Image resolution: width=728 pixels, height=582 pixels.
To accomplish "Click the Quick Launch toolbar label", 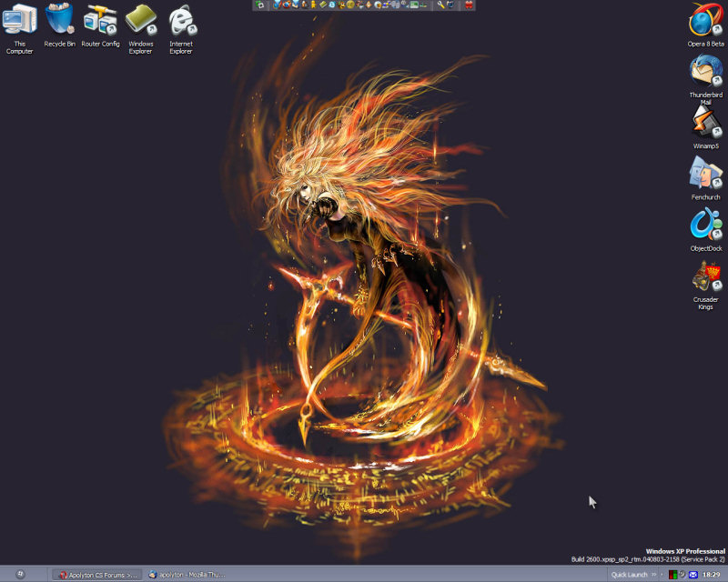I will tap(629, 575).
